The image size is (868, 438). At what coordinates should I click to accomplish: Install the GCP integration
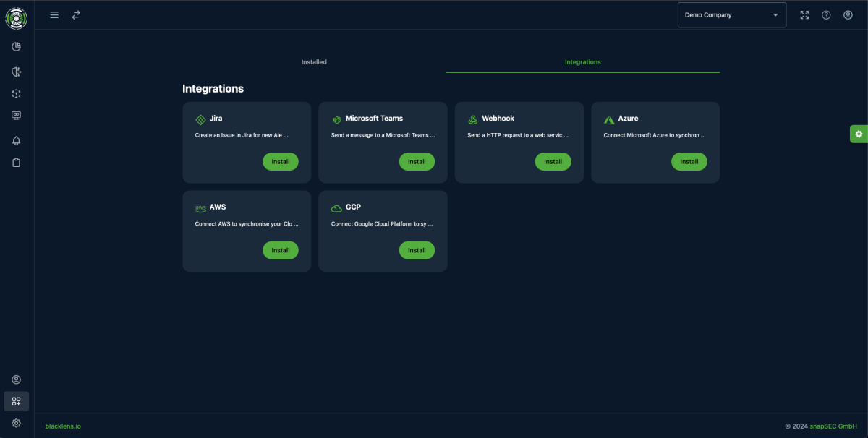[x=417, y=250]
